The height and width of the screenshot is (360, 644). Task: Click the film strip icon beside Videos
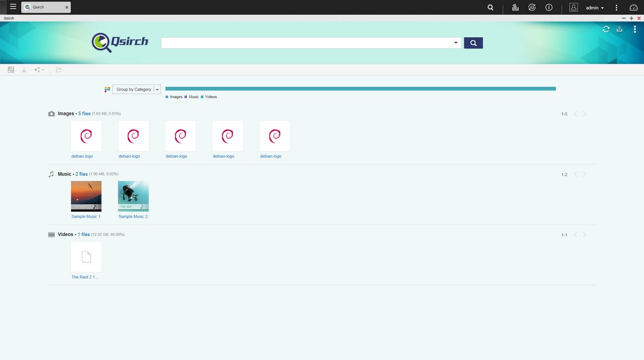click(x=51, y=235)
